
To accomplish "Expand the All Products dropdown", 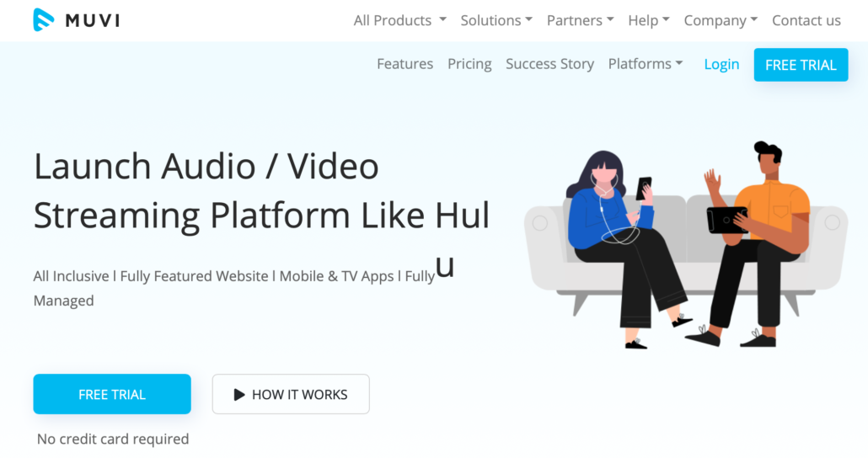I will coord(399,20).
